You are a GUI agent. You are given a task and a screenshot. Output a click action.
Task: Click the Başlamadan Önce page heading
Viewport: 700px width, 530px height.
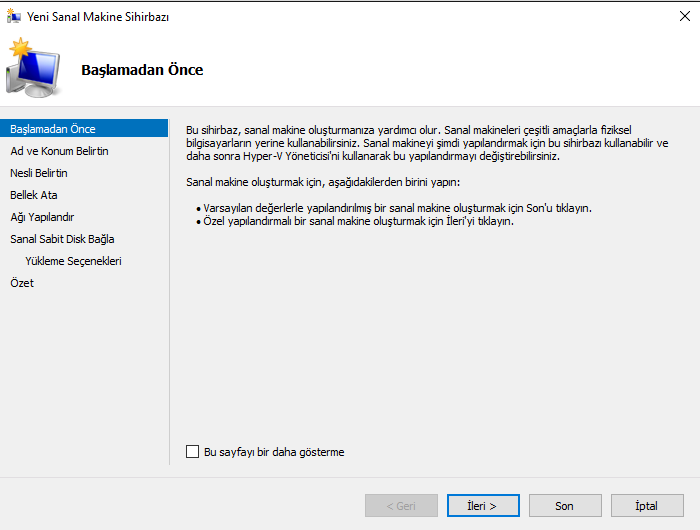coord(142,70)
